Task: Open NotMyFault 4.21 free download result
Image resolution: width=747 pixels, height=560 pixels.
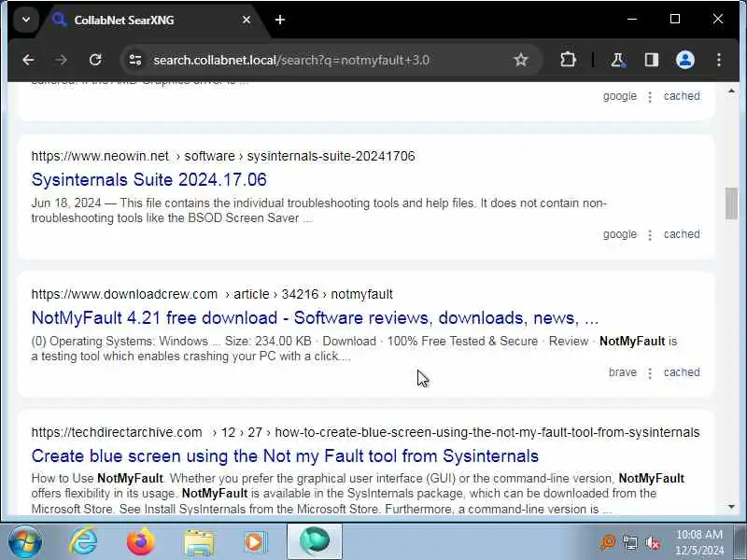Action: tap(315, 317)
